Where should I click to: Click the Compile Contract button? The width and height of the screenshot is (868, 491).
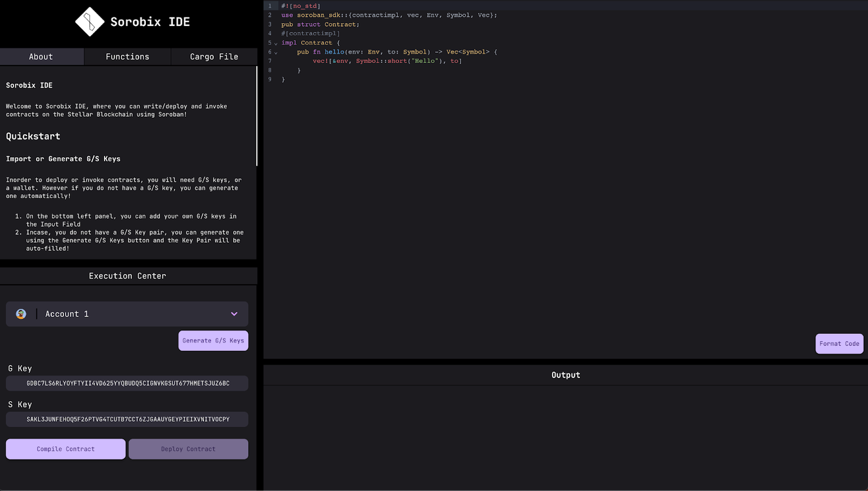point(65,449)
